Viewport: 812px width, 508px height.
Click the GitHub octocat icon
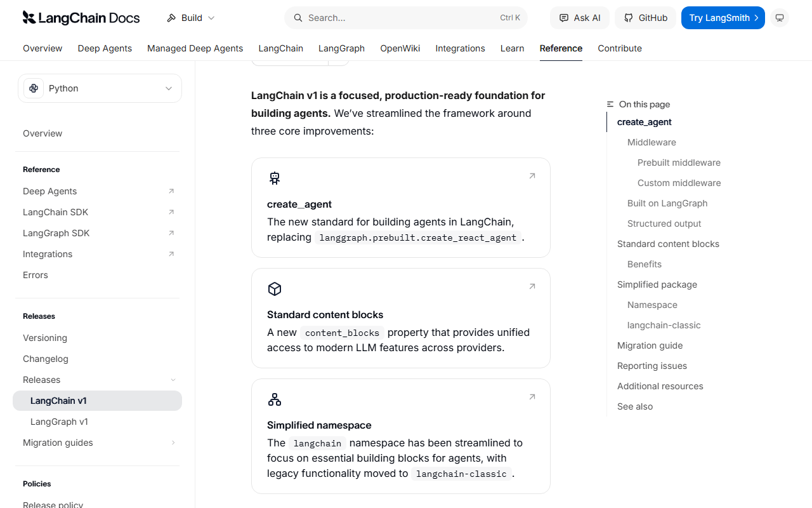point(629,18)
